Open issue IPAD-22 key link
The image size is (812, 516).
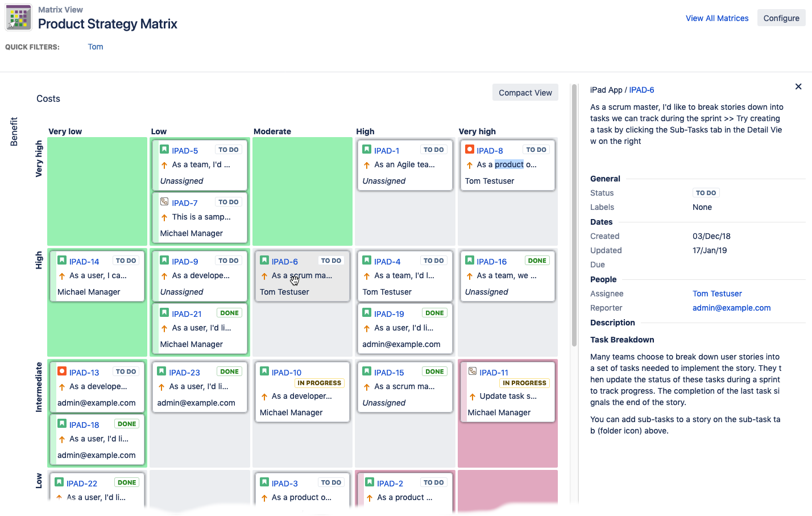point(82,484)
